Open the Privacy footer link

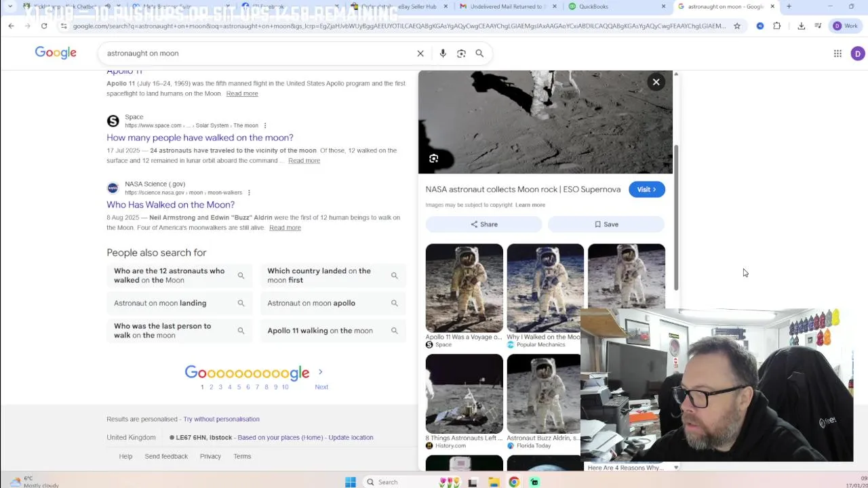click(210, 456)
